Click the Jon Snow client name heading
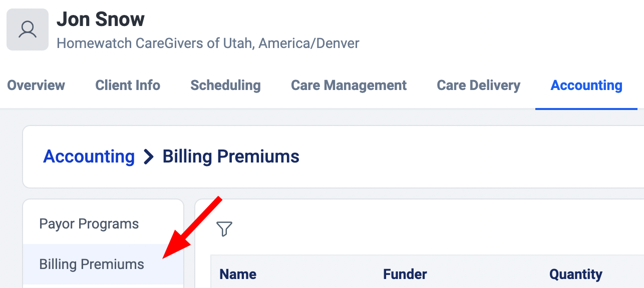 pos(101,19)
